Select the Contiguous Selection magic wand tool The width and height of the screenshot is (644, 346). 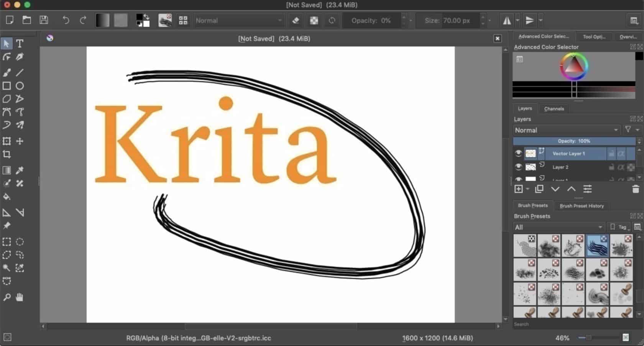[7, 268]
